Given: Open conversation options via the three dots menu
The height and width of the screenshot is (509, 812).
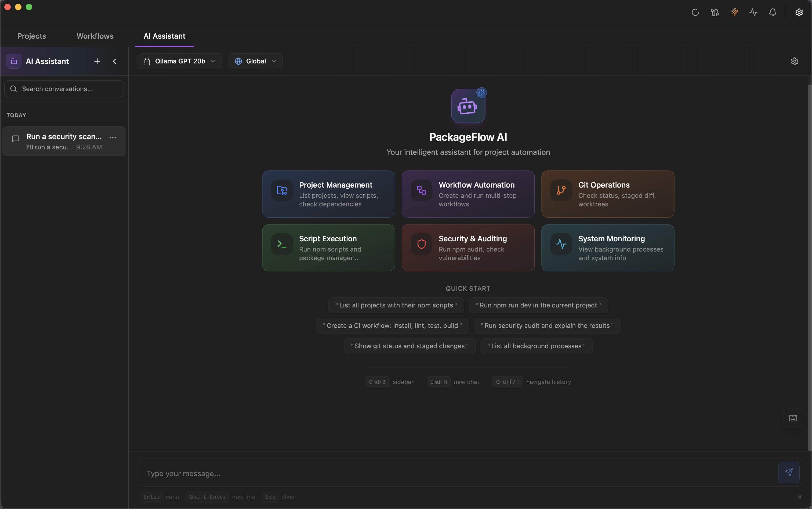Looking at the screenshot, I should coord(113,137).
